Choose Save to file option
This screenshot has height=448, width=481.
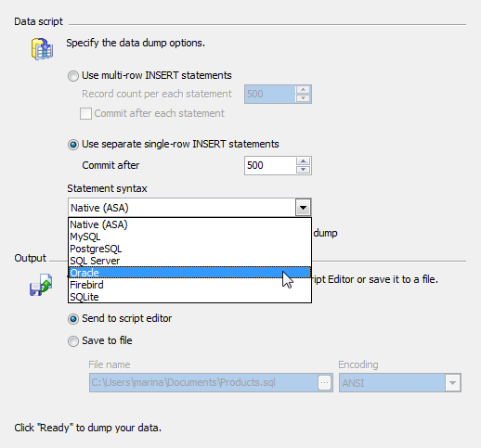(73, 341)
